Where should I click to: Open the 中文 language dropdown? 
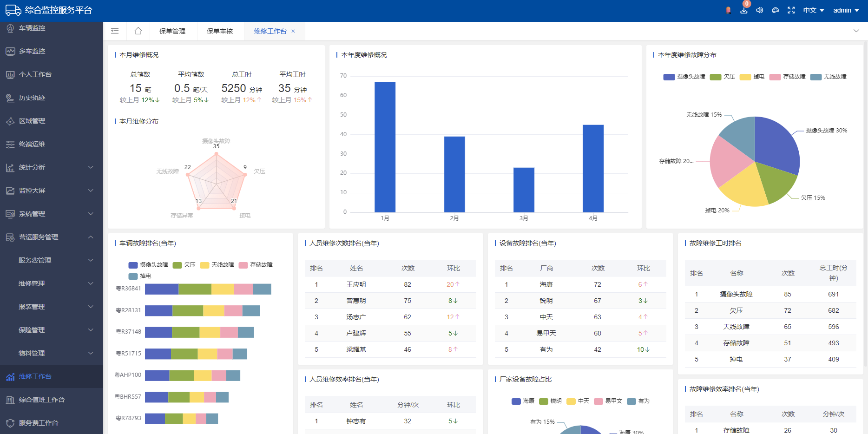(813, 10)
